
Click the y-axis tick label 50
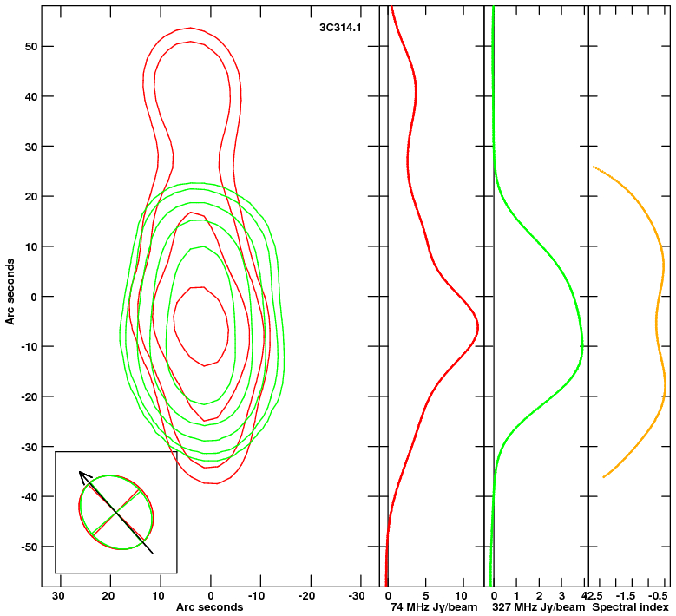(x=31, y=47)
